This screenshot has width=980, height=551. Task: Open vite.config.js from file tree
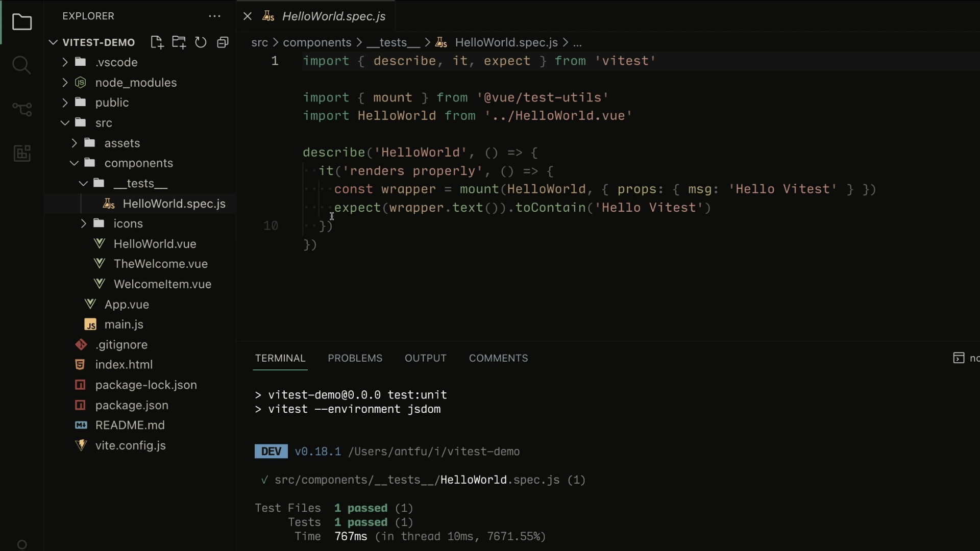click(130, 445)
